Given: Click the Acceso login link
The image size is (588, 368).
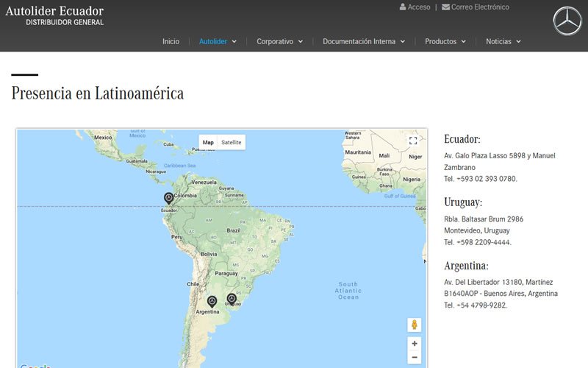Looking at the screenshot, I should 415,7.
